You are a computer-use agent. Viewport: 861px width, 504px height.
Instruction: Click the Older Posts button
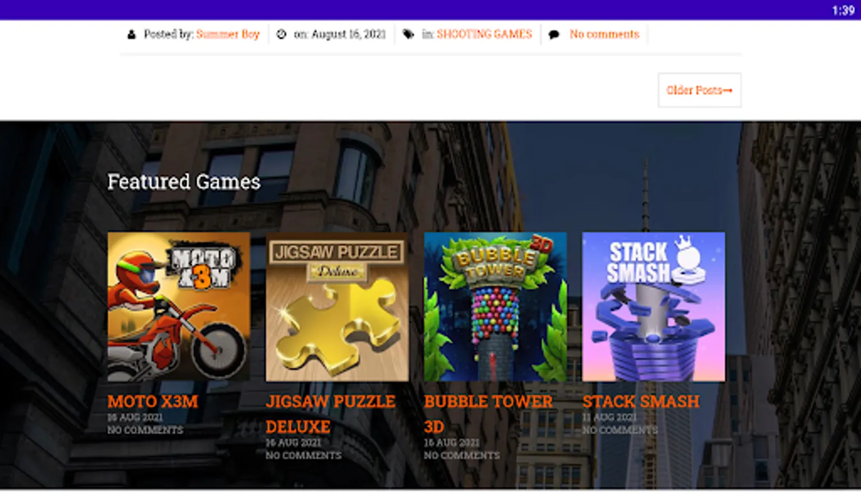(x=699, y=90)
